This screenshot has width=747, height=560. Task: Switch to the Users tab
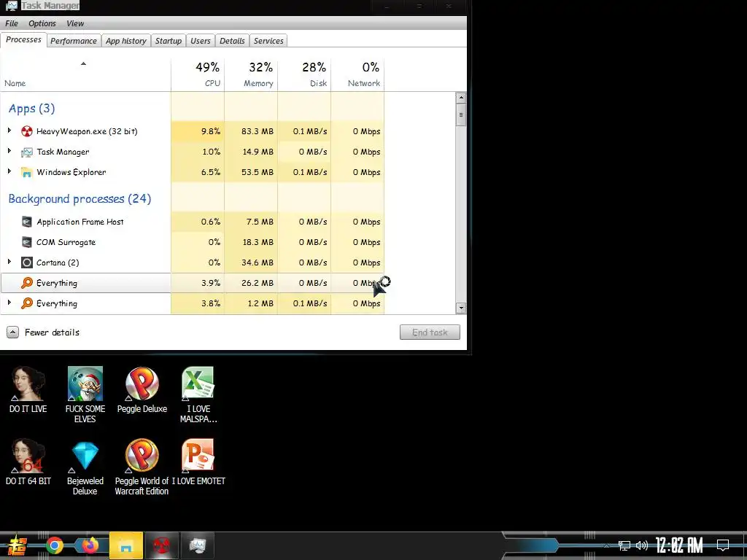[201, 41]
